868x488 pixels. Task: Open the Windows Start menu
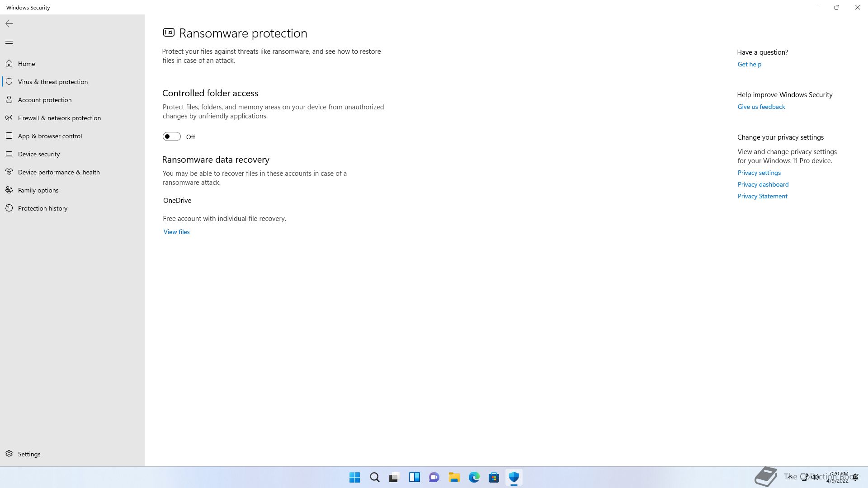tap(355, 477)
